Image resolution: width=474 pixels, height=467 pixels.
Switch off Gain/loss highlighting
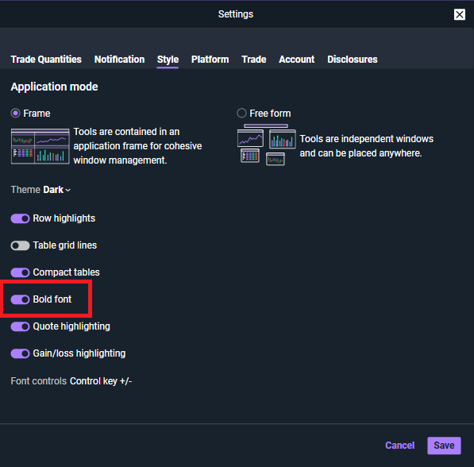coord(20,354)
